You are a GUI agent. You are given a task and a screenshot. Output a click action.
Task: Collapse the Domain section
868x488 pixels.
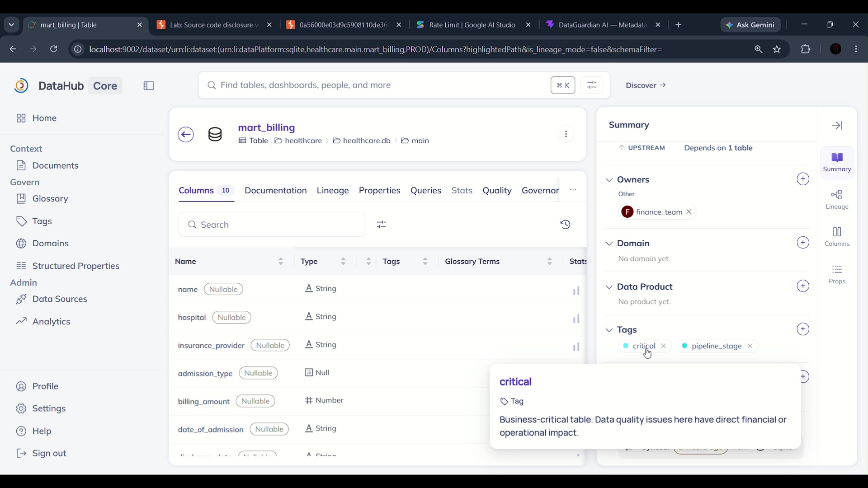(609, 244)
